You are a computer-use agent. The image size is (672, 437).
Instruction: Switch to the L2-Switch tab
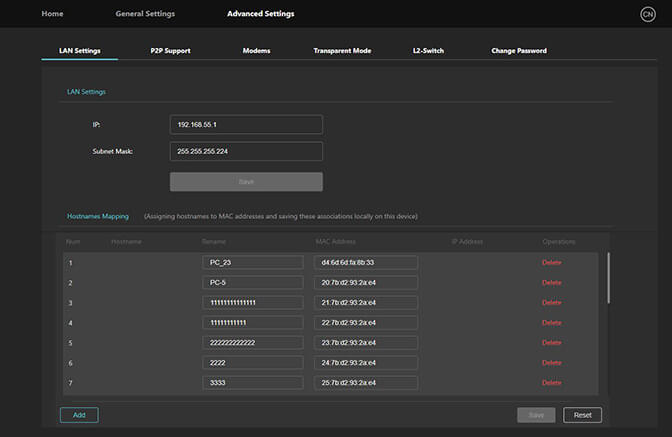click(x=428, y=51)
